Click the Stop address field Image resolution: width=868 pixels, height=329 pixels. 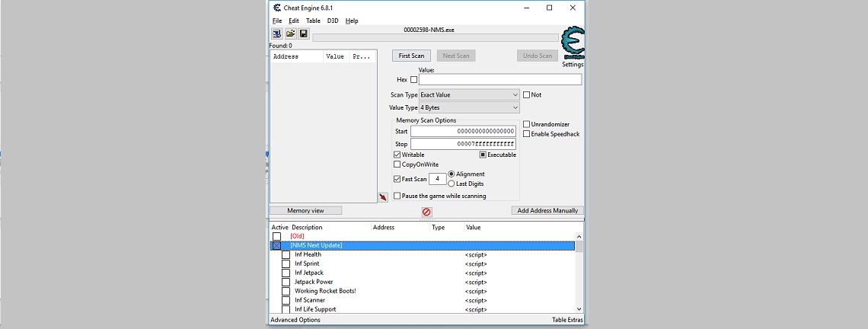(464, 144)
